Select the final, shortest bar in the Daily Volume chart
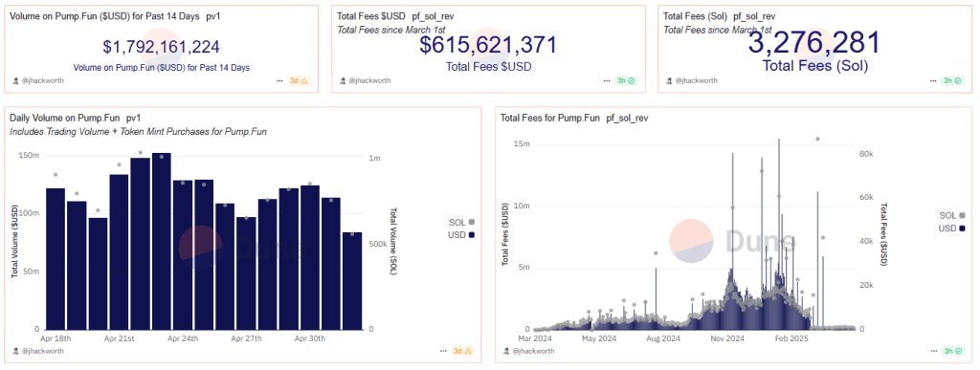The height and width of the screenshot is (370, 980). click(352, 281)
